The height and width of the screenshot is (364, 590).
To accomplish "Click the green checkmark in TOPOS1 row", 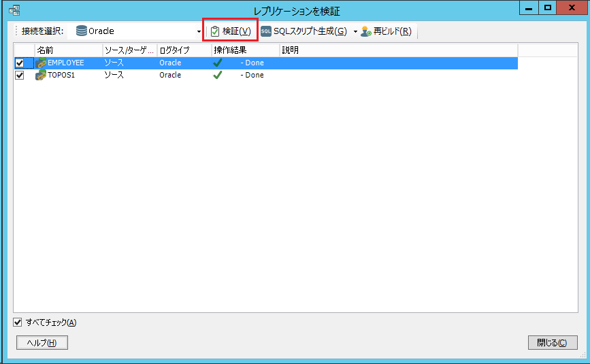I will pyautogui.click(x=218, y=75).
